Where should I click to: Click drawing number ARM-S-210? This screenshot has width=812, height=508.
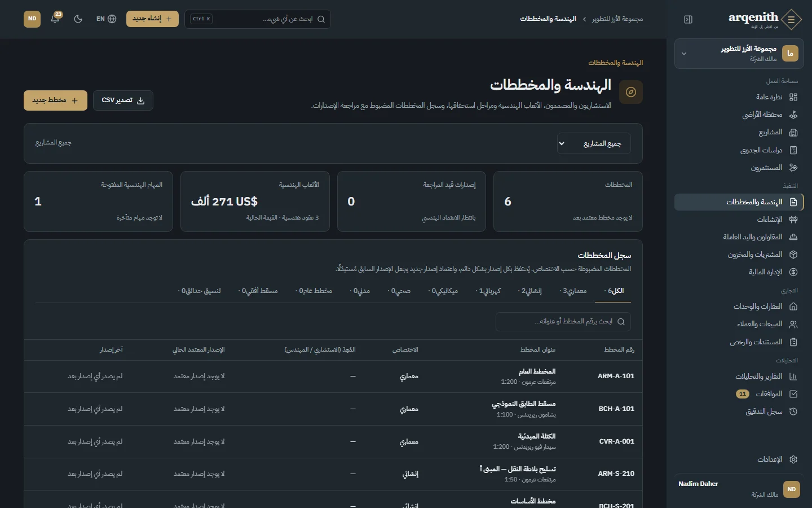tap(616, 474)
